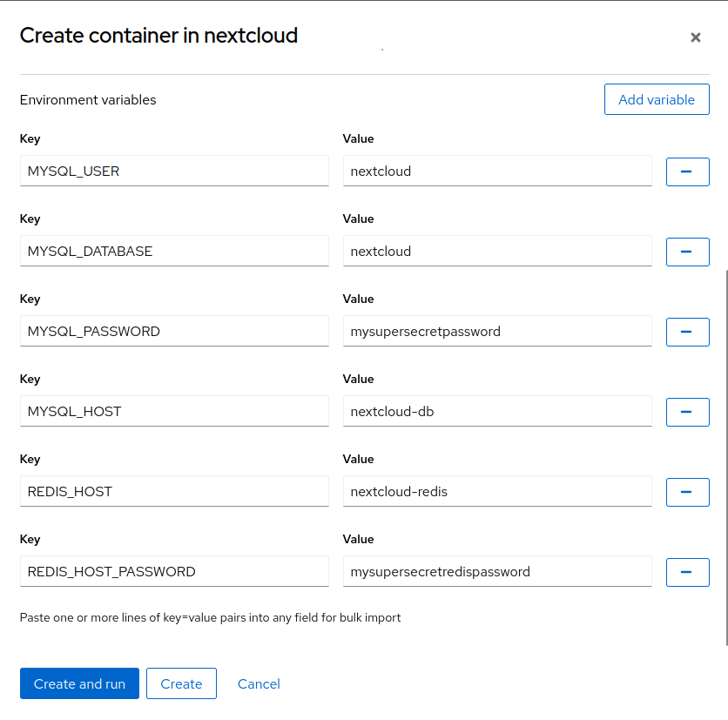The width and height of the screenshot is (728, 720).
Task: Click the mysupersecretpassword value field
Action: click(x=497, y=332)
